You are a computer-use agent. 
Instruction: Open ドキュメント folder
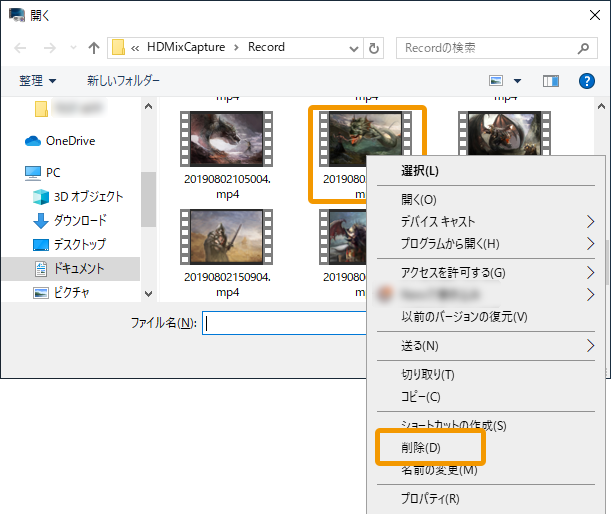pyautogui.click(x=69, y=268)
